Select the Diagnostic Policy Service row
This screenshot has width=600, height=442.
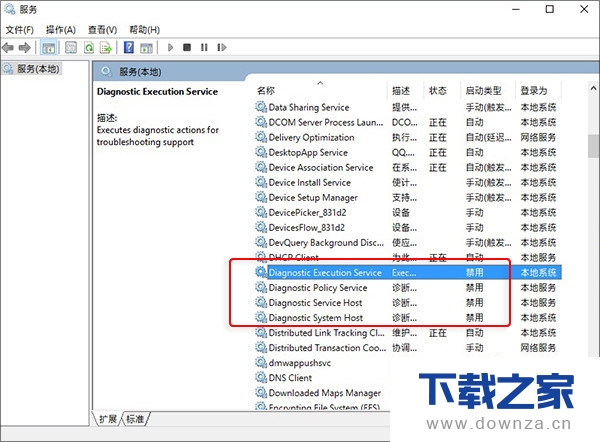pyautogui.click(x=317, y=287)
